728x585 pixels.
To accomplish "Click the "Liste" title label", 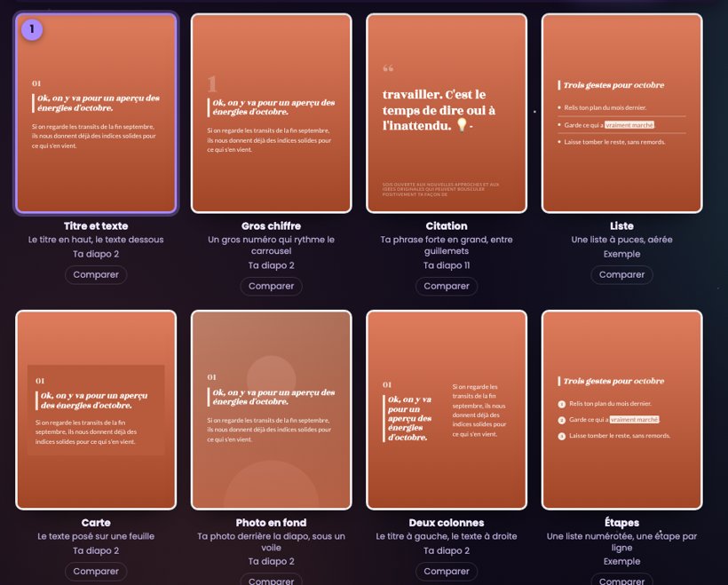I will pyautogui.click(x=621, y=226).
